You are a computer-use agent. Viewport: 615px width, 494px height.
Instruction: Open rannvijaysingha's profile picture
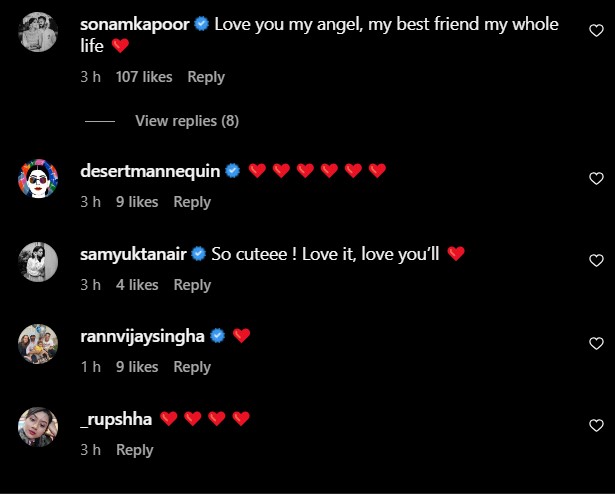coord(39,345)
